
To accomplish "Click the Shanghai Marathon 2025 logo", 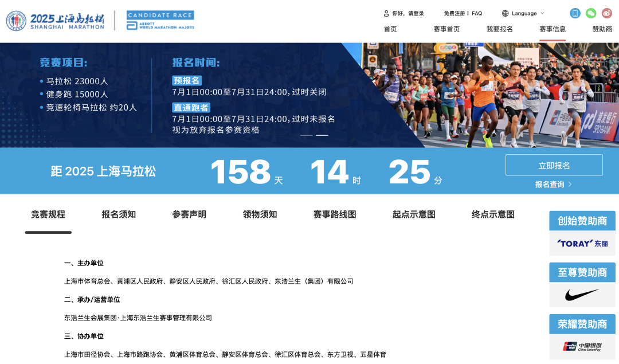I will [56, 21].
